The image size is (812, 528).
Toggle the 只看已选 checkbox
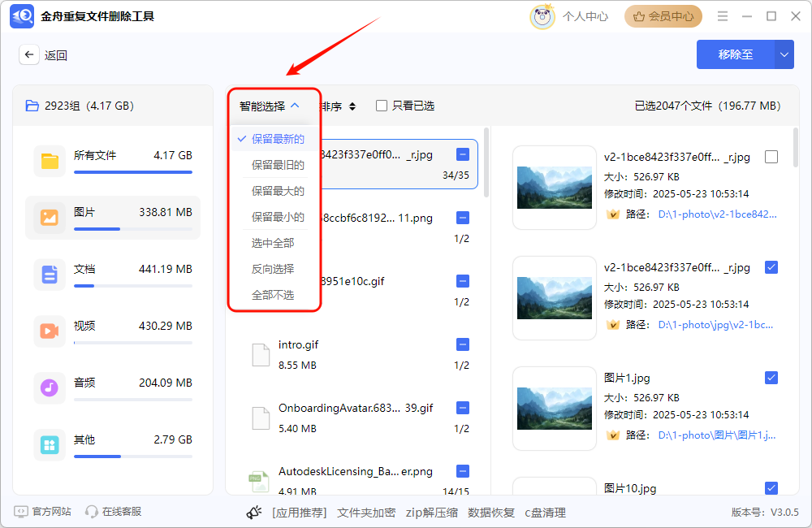click(x=382, y=106)
